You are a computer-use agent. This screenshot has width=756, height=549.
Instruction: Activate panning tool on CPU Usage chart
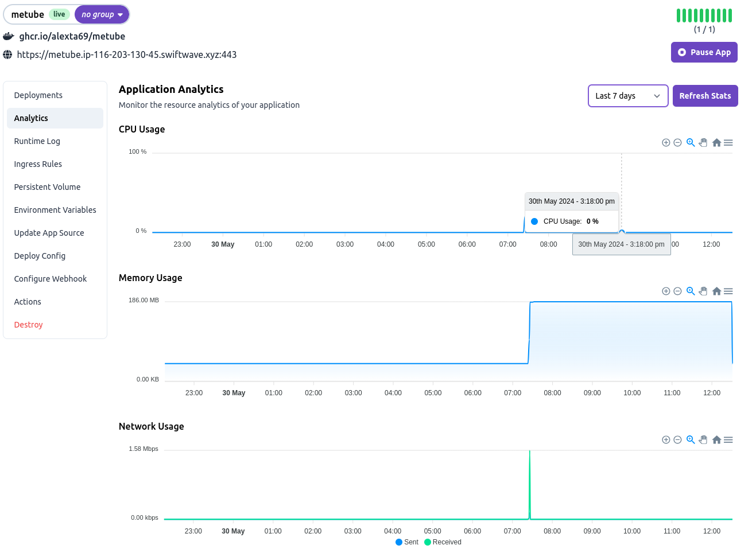pyautogui.click(x=703, y=143)
